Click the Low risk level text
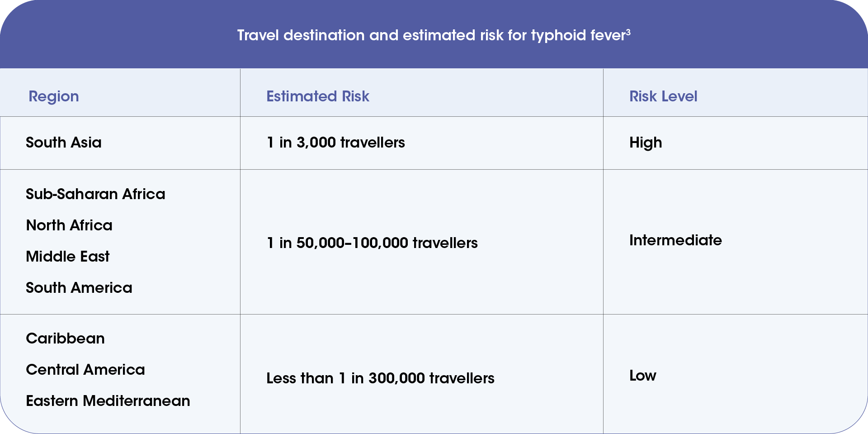The width and height of the screenshot is (868, 434). click(642, 376)
